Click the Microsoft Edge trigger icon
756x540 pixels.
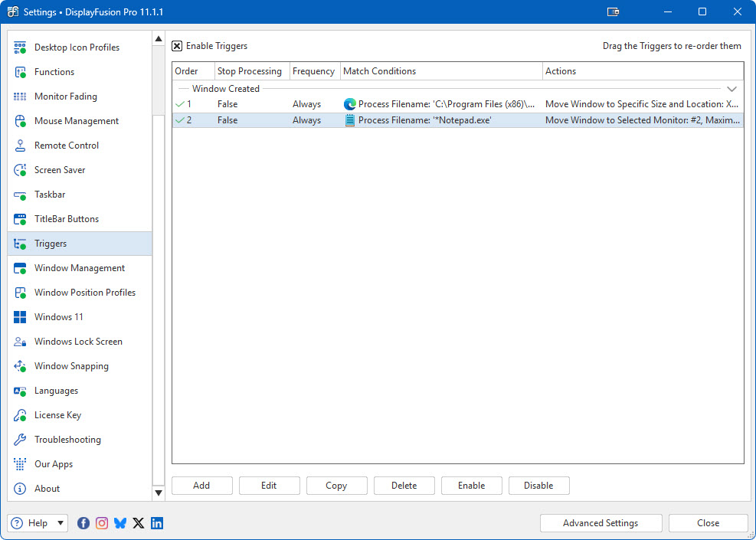tap(350, 104)
